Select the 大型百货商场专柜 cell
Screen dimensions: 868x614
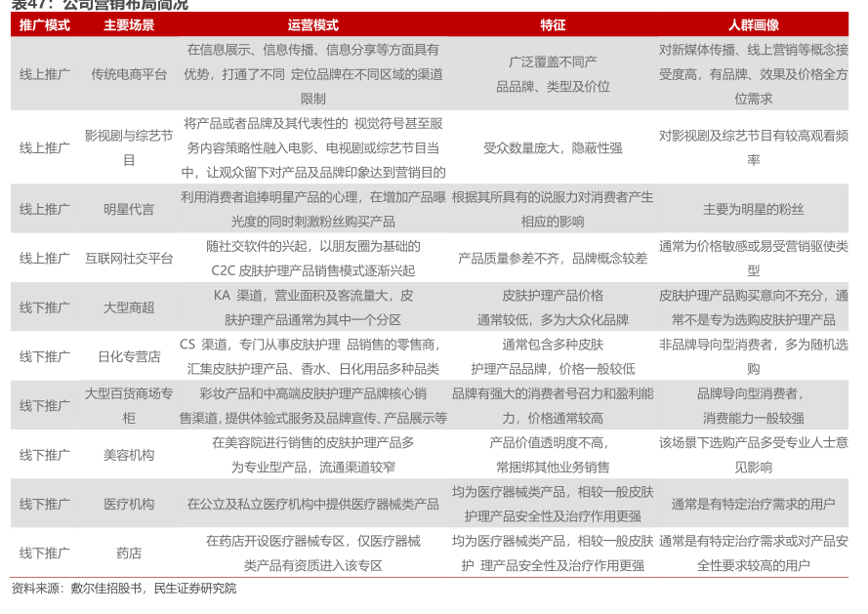coord(129,406)
